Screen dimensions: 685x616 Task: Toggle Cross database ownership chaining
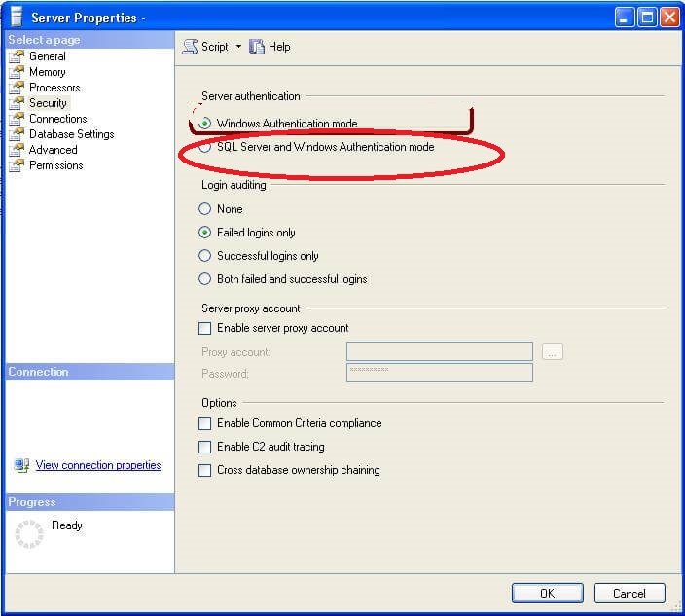click(205, 470)
